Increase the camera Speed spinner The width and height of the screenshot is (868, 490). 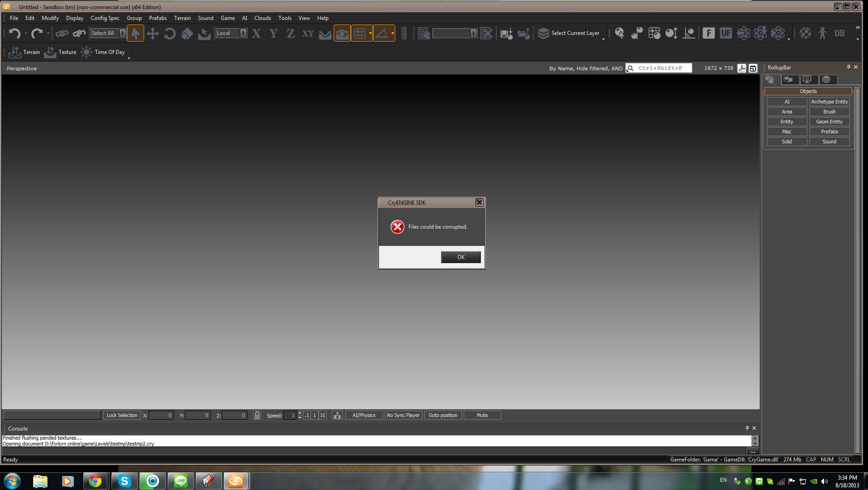pyautogui.click(x=300, y=413)
